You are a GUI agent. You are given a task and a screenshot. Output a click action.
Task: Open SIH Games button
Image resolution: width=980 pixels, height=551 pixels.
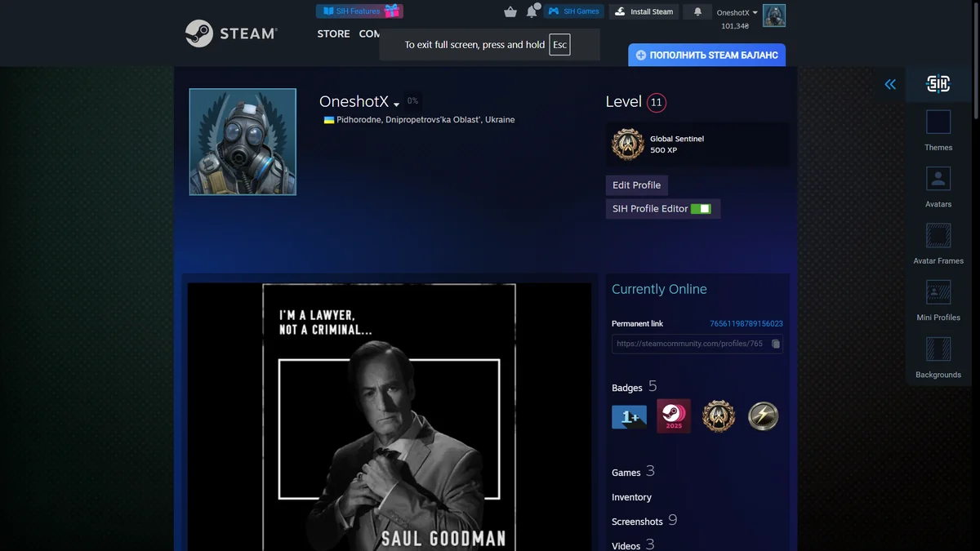[x=573, y=11]
